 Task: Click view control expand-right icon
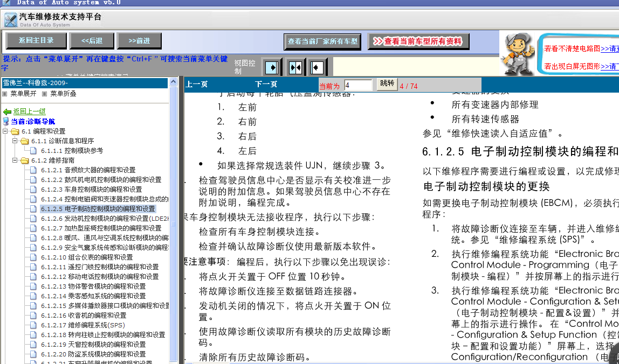272,67
